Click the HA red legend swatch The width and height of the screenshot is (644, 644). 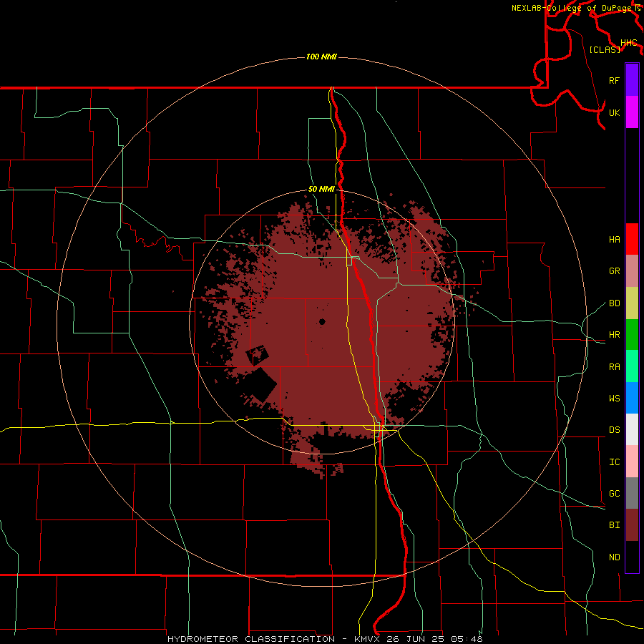[x=632, y=239]
